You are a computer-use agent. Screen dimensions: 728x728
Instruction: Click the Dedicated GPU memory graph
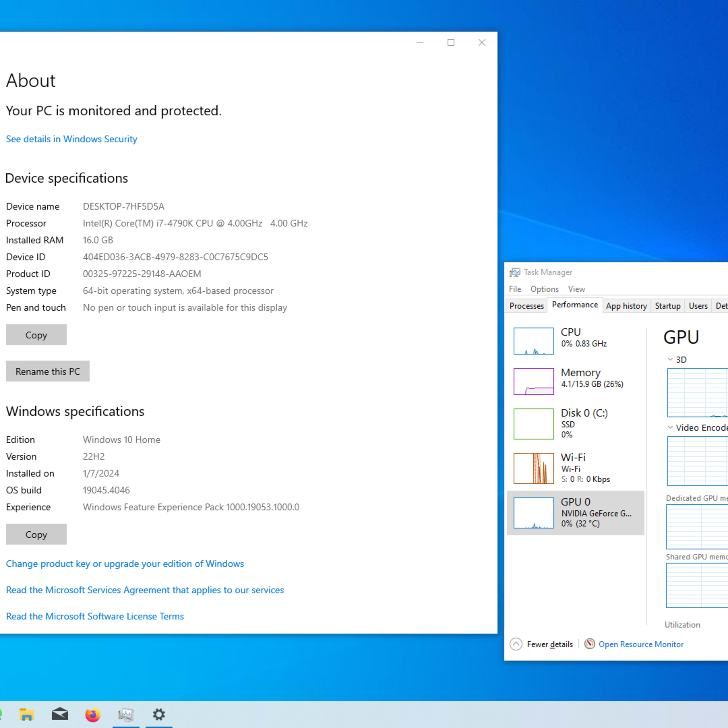click(x=697, y=526)
